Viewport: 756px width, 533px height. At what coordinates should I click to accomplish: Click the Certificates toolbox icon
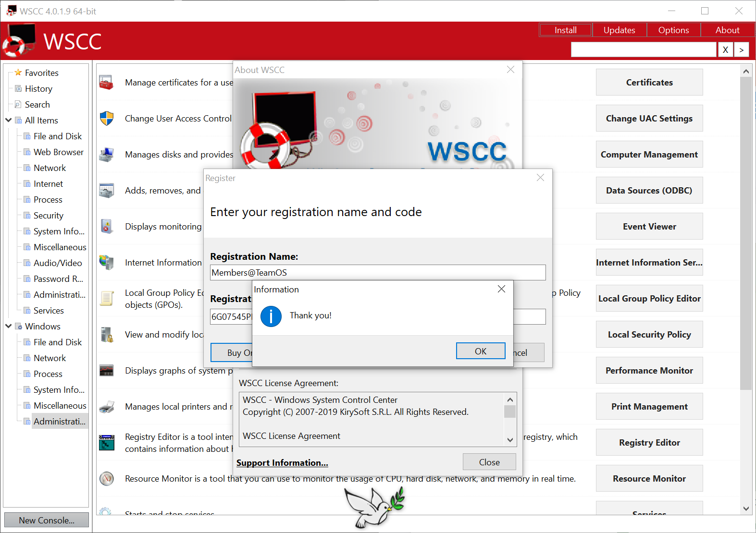106,83
